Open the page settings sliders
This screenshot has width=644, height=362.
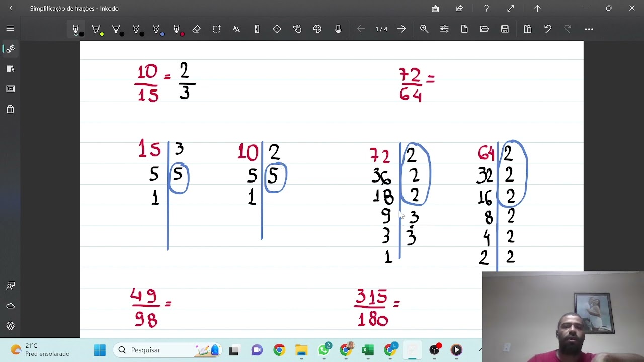[444, 29]
